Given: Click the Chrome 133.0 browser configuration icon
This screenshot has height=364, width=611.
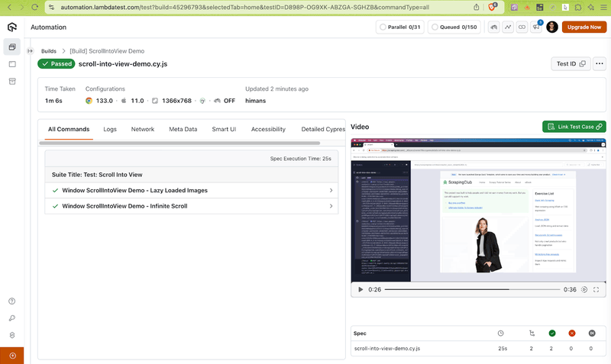Looking at the screenshot, I should pos(89,101).
